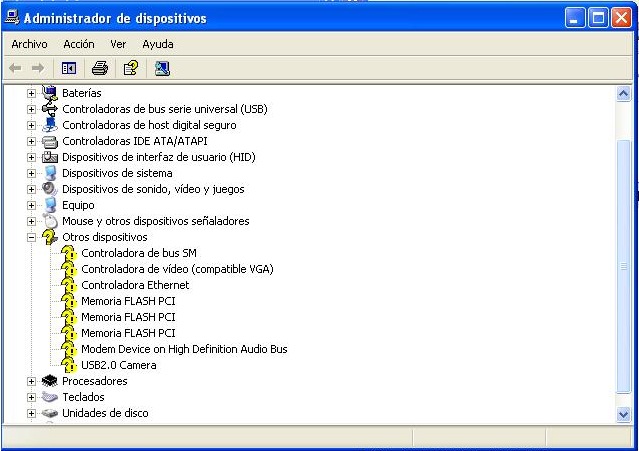Click the Equipo computer icon
This screenshot has height=451, width=639.
pyautogui.click(x=50, y=205)
